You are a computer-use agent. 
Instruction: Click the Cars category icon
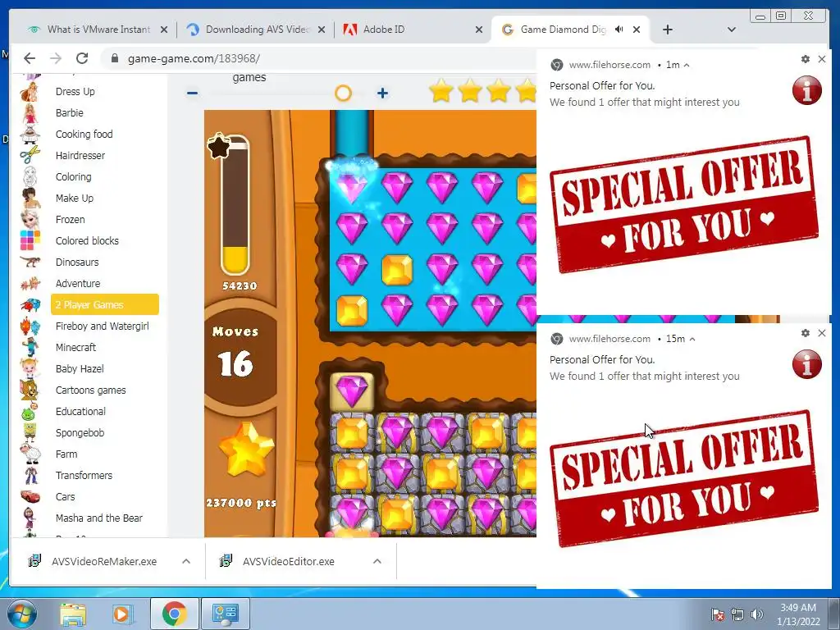pyautogui.click(x=30, y=496)
